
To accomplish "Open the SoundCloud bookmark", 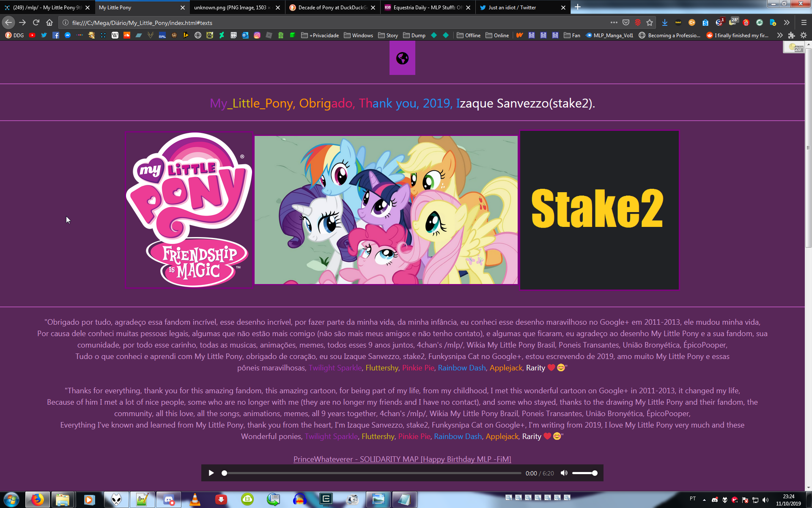I will [x=127, y=35].
